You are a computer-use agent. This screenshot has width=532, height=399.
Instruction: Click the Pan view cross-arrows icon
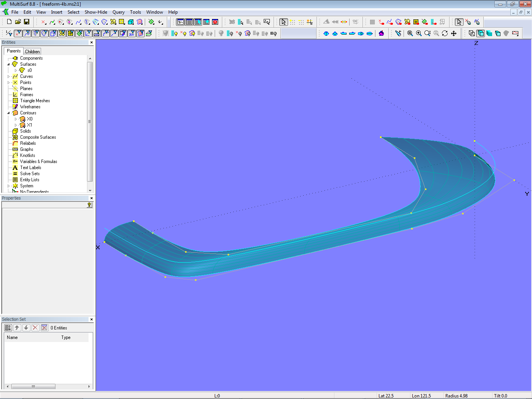coord(454,33)
